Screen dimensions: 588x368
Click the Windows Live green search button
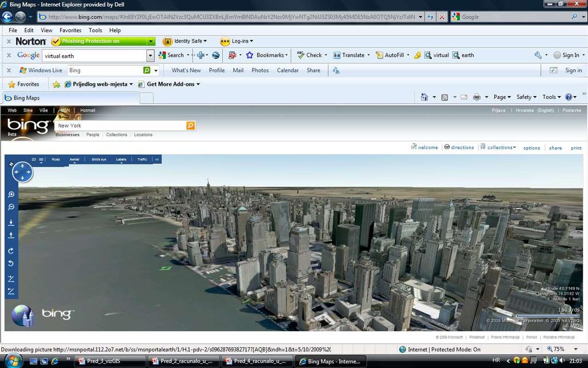click(146, 70)
